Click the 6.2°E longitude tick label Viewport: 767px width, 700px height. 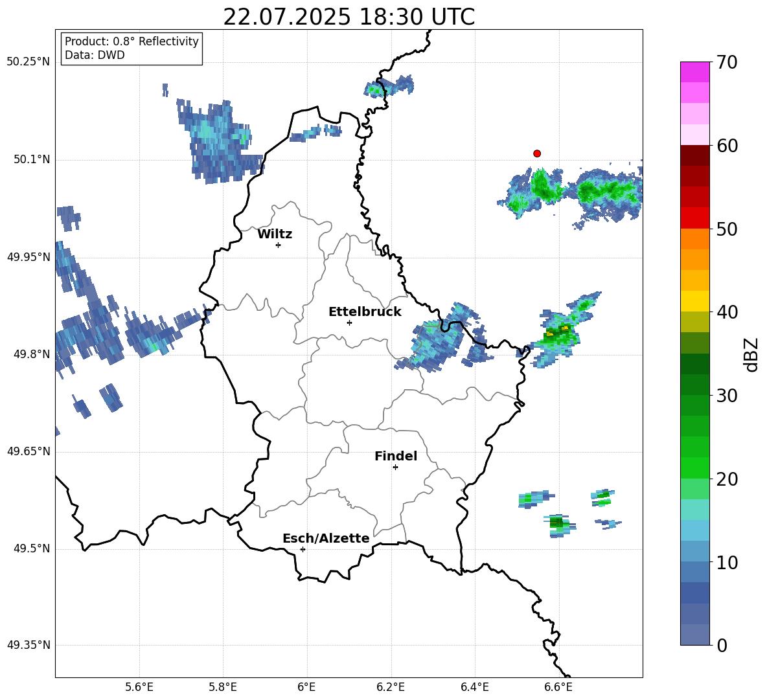click(391, 687)
